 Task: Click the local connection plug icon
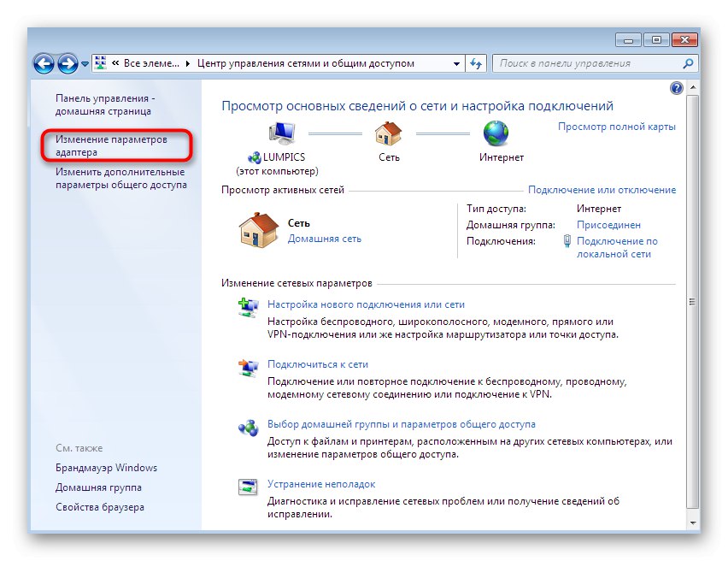567,241
